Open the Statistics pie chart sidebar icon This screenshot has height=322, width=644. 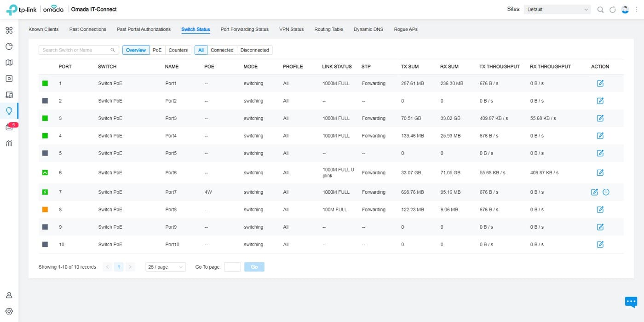[x=9, y=46]
